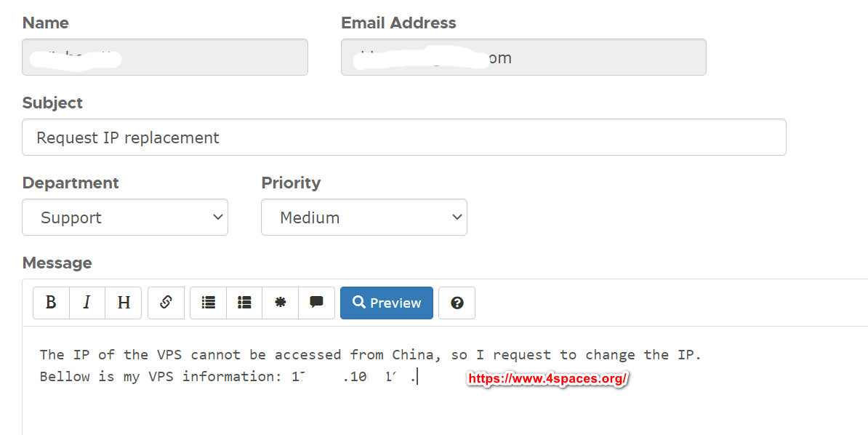Open the Department dropdown
868x435 pixels.
(124, 217)
